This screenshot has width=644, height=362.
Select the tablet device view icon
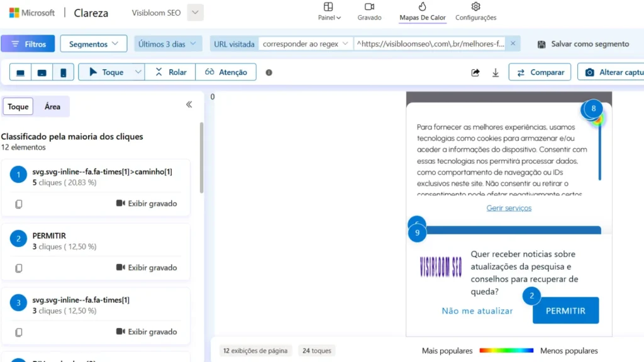click(42, 72)
